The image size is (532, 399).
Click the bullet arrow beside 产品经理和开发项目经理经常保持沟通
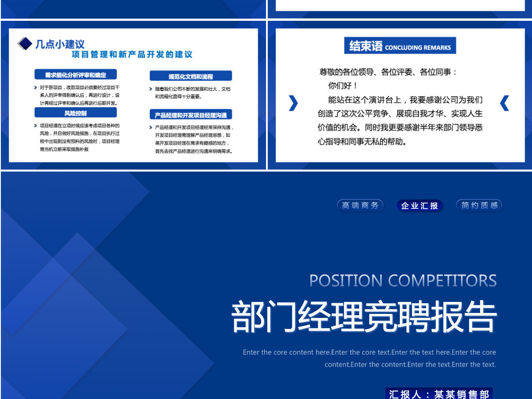point(151,127)
